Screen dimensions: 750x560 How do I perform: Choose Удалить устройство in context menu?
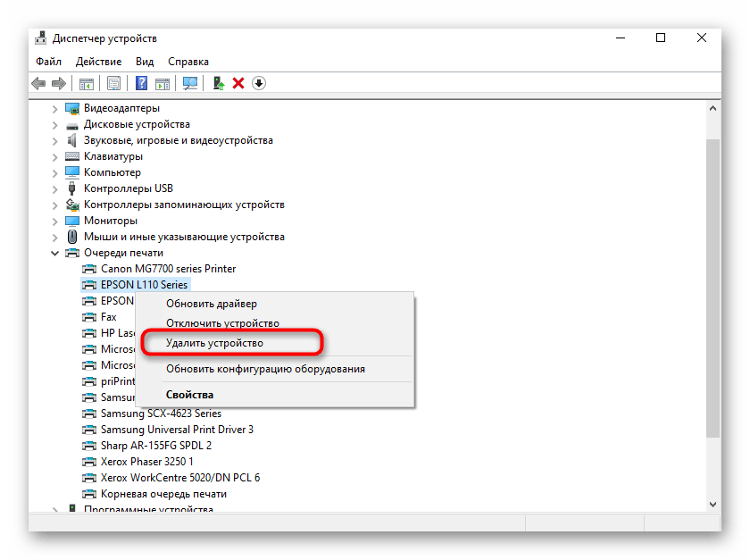click(214, 343)
